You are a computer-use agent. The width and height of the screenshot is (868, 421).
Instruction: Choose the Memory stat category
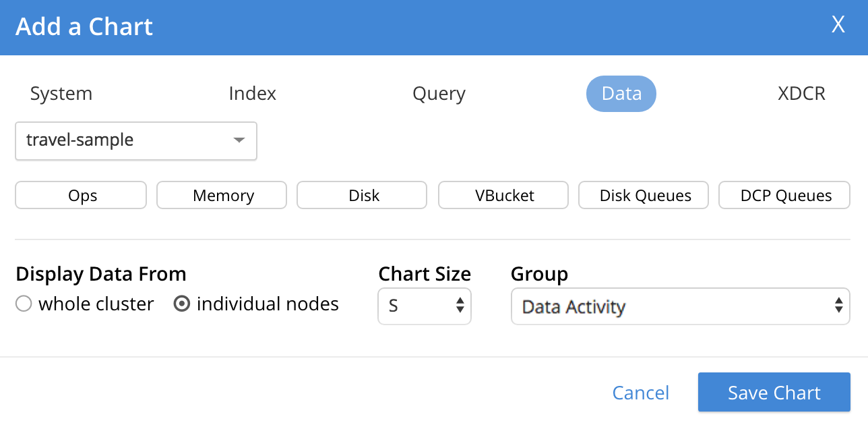tap(222, 196)
